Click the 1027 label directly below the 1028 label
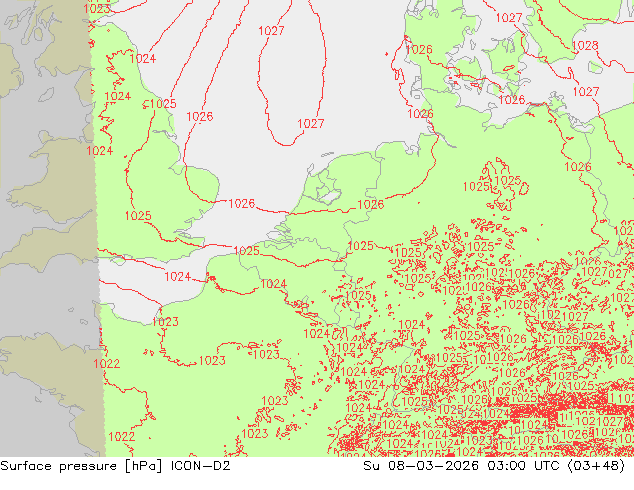 (x=586, y=92)
